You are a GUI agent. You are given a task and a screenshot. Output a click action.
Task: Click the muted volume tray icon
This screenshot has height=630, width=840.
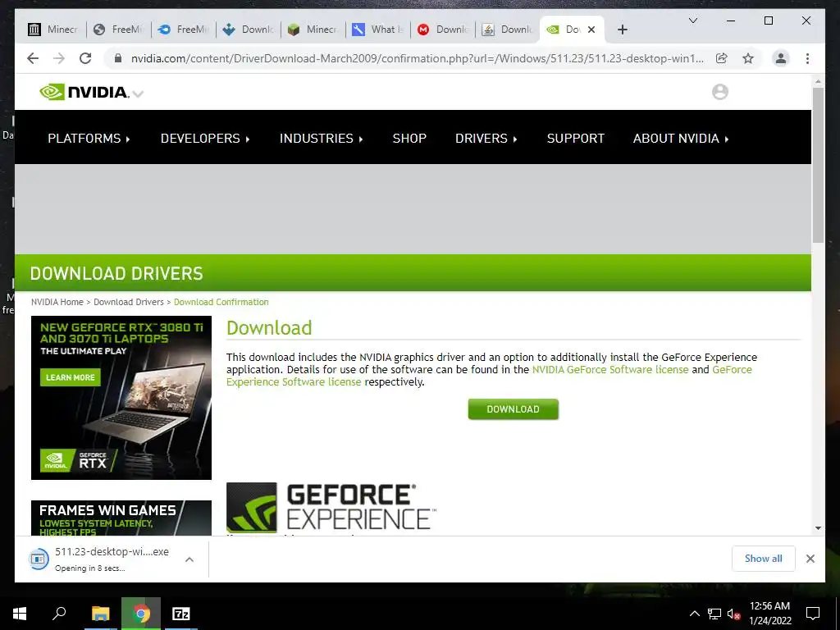733,614
